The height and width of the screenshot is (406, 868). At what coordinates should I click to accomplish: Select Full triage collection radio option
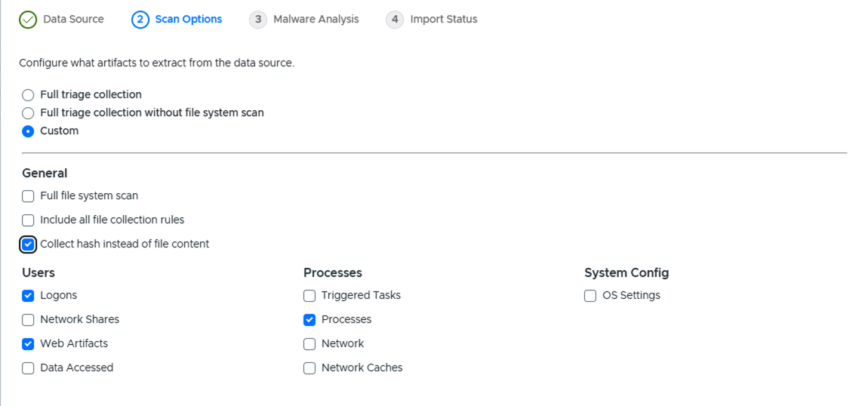coord(28,94)
